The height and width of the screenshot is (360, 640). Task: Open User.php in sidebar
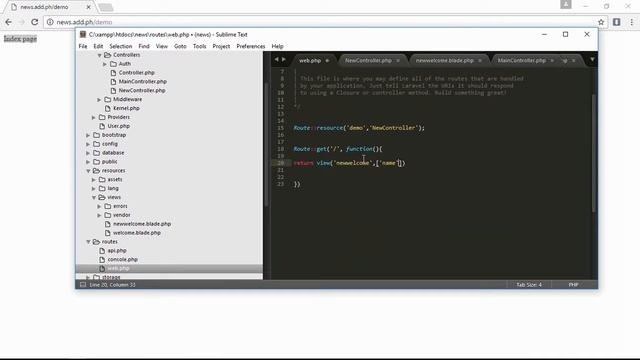pos(118,126)
